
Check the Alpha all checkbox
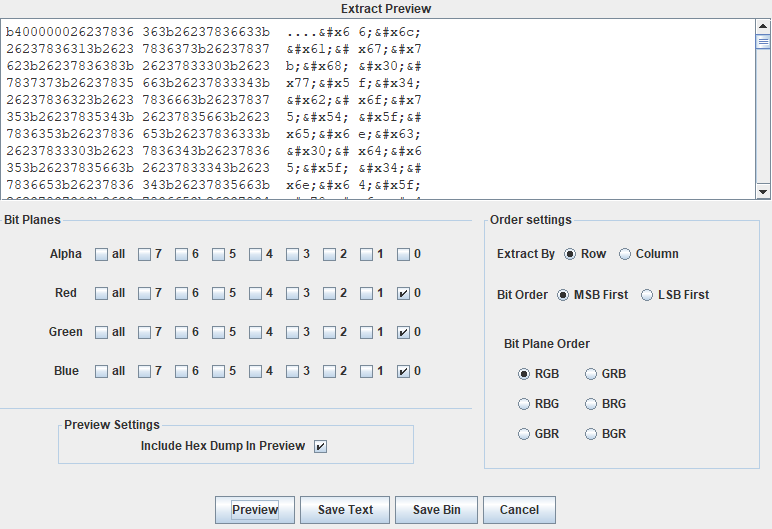pyautogui.click(x=101, y=255)
